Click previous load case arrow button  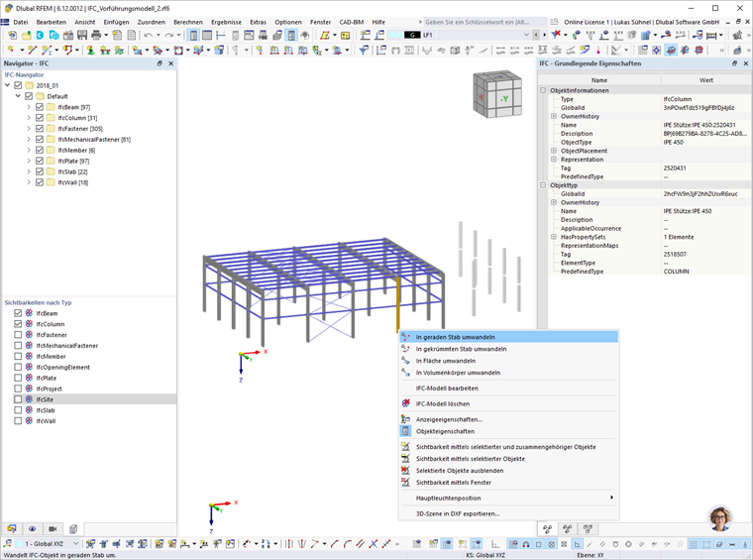[x=536, y=35]
